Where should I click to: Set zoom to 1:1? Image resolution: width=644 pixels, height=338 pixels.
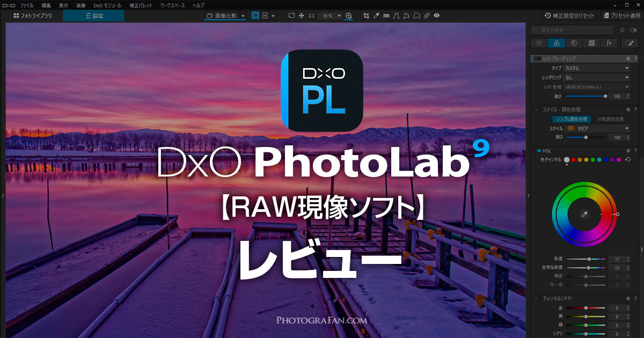pos(311,16)
